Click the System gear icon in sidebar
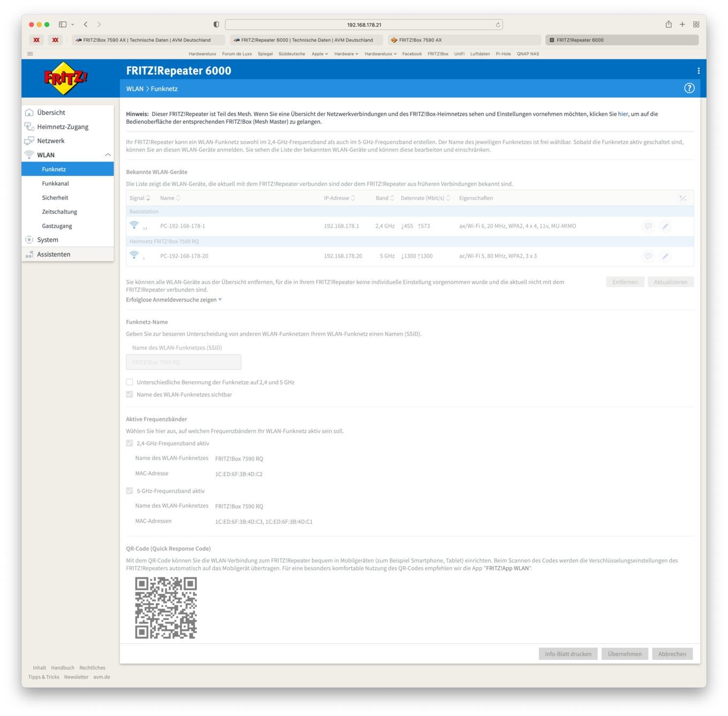Viewport: 728px width, 716px height. click(x=29, y=240)
